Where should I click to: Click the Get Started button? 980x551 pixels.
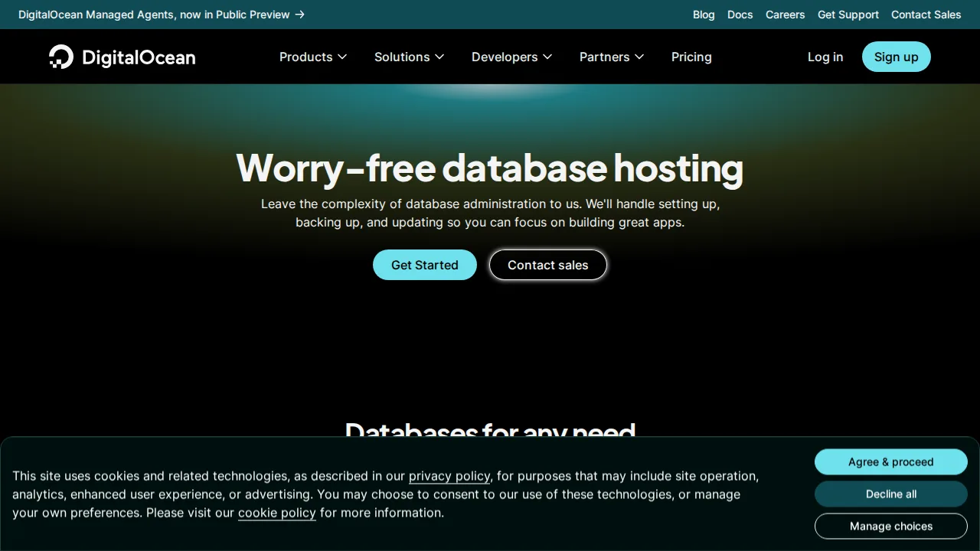425,265
